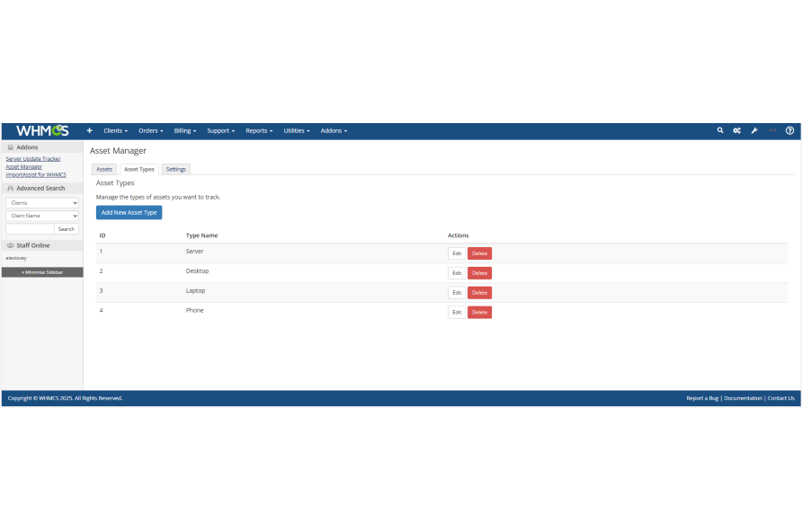Click the plus quick-add icon
The width and height of the screenshot is (802, 532).
pos(89,131)
